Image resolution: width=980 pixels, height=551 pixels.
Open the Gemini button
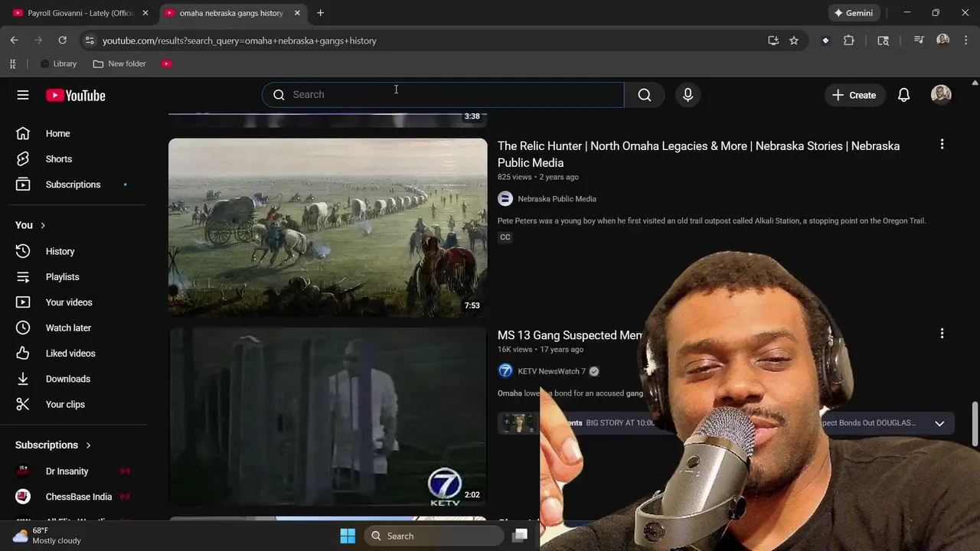pyautogui.click(x=854, y=13)
